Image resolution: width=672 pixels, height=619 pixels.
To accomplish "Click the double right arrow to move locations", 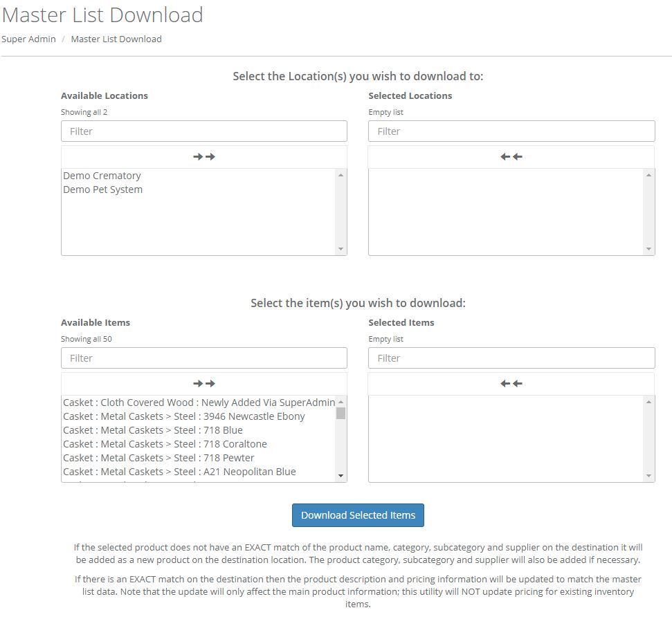I will coord(204,156).
